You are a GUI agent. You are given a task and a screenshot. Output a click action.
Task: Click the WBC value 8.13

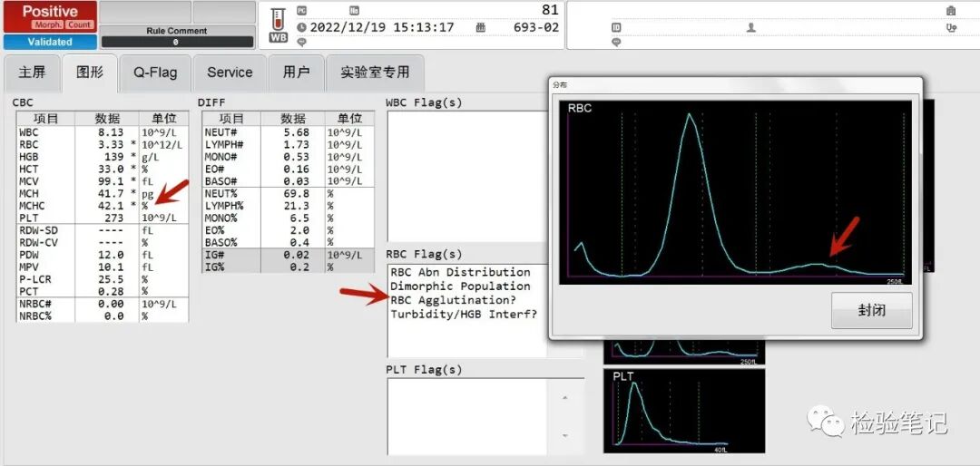point(111,132)
